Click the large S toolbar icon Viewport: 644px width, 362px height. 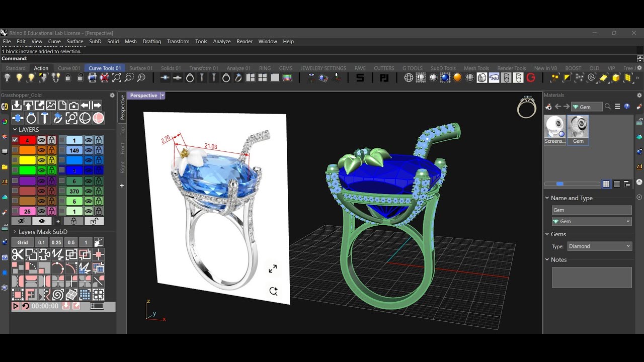click(360, 78)
